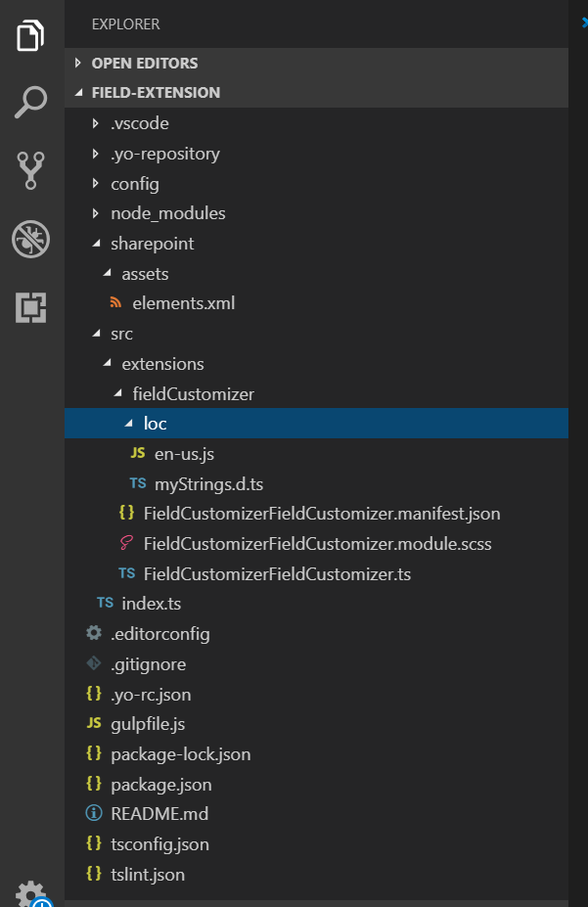The image size is (588, 907).
Task: Click the braces icon beside .yo-rc.json
Action: pos(94,693)
